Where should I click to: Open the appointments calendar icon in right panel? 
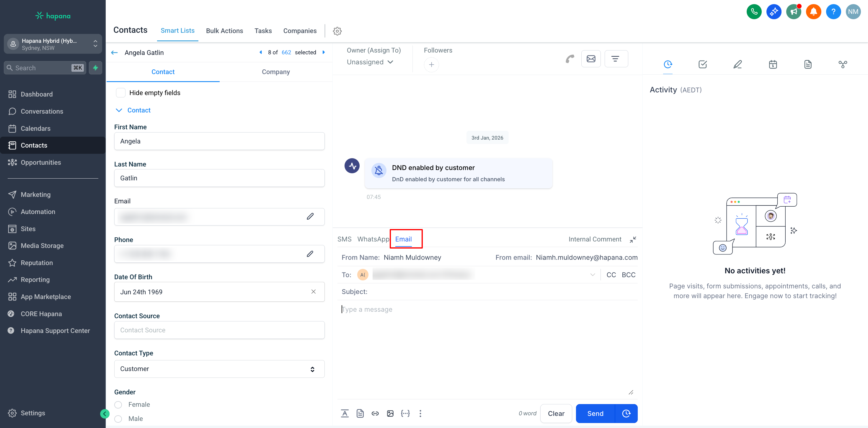tap(773, 64)
